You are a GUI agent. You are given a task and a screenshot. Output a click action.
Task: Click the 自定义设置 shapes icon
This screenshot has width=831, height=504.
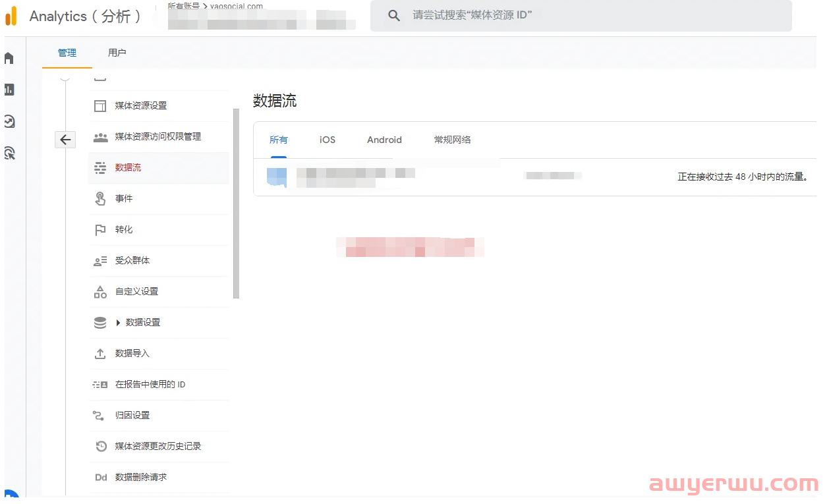coord(100,292)
